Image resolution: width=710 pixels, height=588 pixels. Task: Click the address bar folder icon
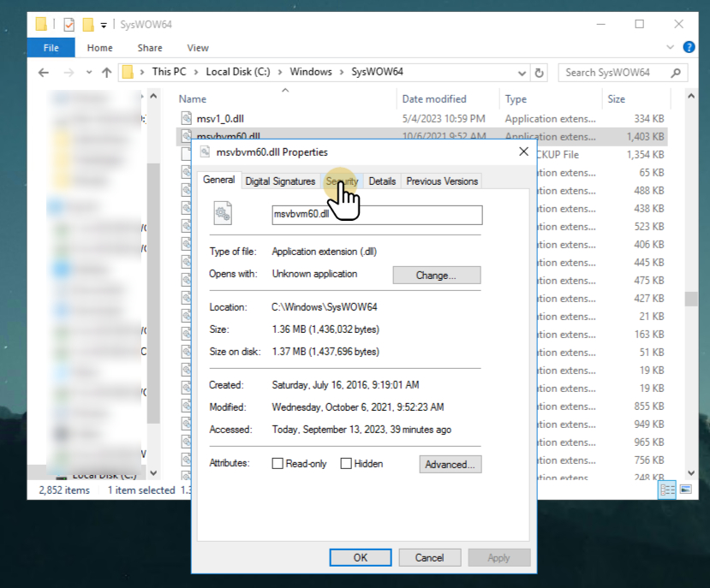pos(128,73)
